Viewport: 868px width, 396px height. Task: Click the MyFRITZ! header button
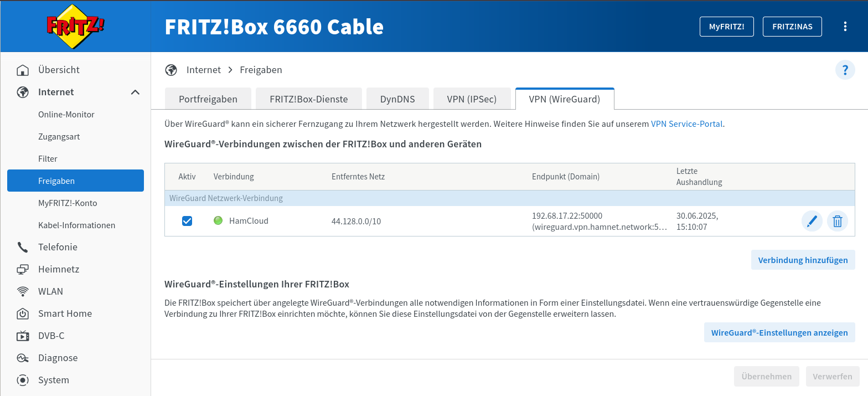[x=727, y=27]
